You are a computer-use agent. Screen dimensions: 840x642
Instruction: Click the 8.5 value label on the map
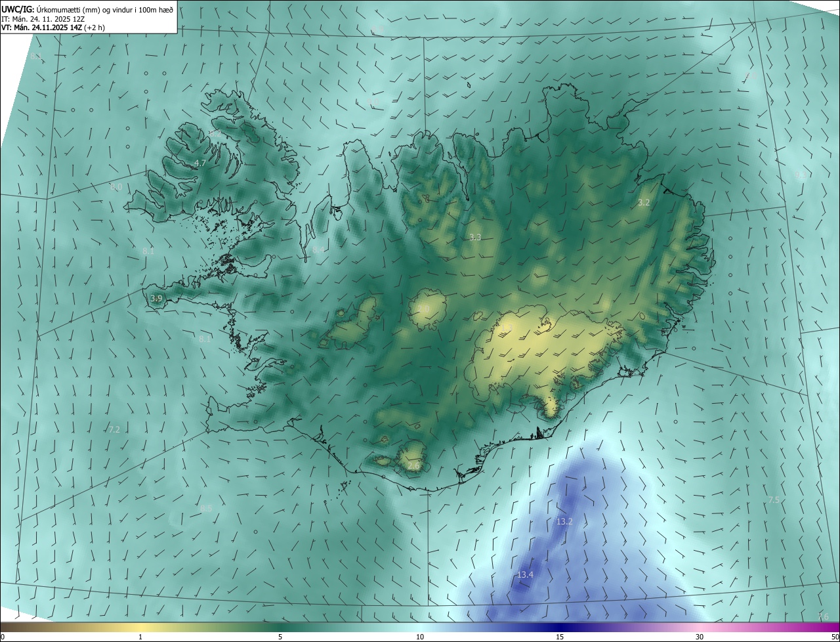[x=207, y=508]
